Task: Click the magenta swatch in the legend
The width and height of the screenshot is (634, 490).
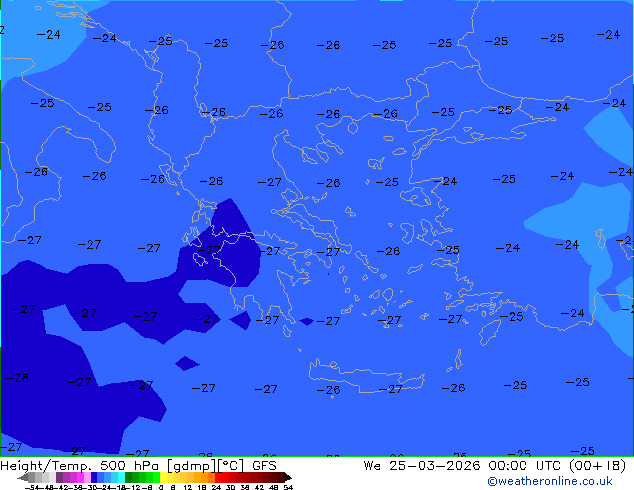Action: [x=80, y=477]
